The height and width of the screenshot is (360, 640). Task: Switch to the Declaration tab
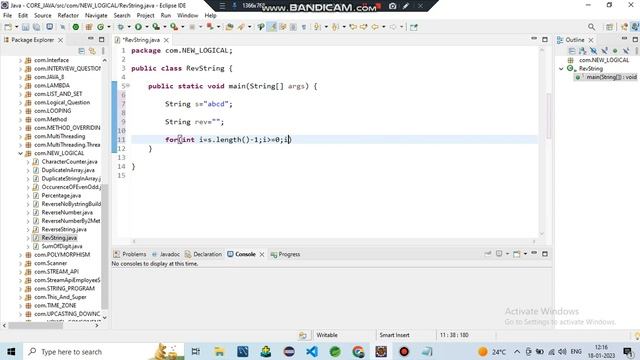[x=203, y=254]
